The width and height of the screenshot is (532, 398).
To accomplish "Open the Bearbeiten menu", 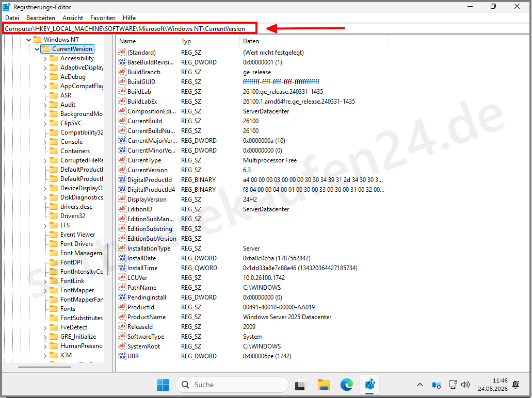I will pyautogui.click(x=41, y=18).
